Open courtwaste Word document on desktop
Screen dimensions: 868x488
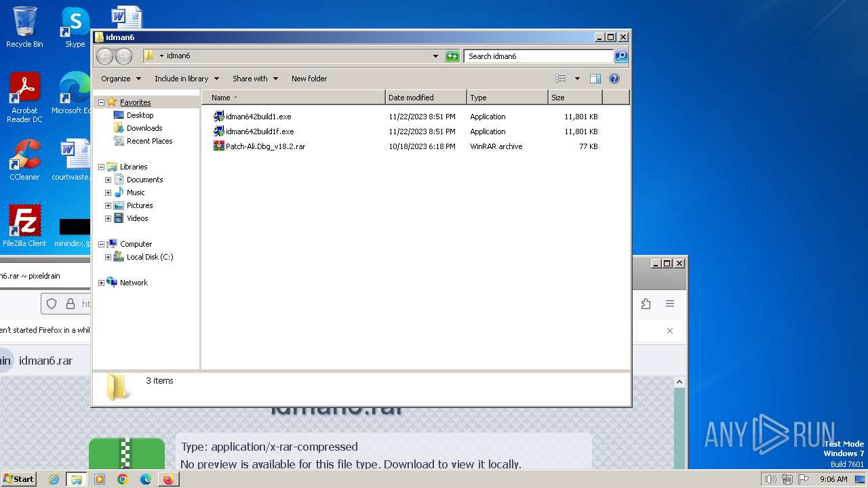click(73, 160)
